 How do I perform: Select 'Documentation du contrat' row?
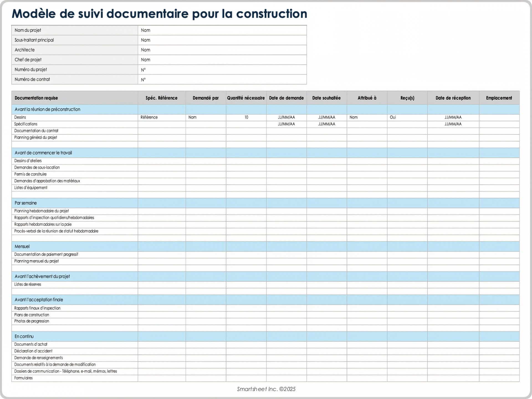pyautogui.click(x=265, y=131)
